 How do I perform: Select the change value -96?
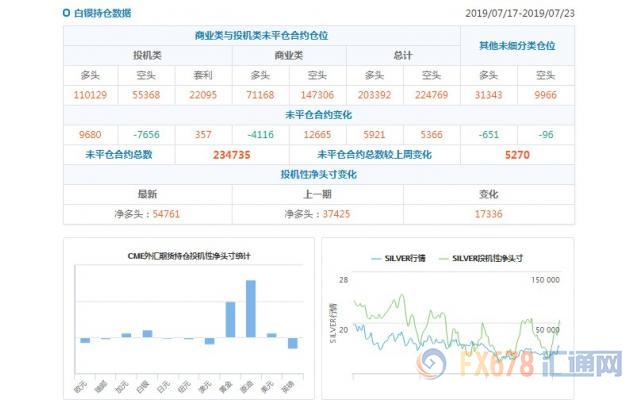pos(546,135)
